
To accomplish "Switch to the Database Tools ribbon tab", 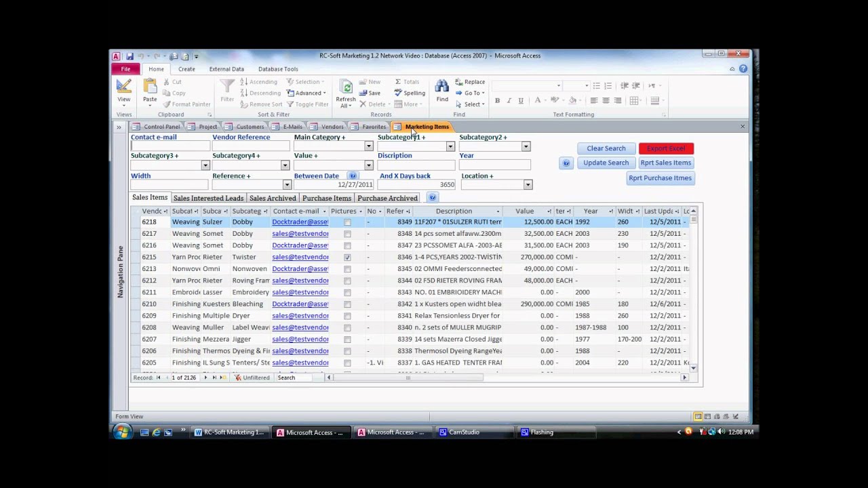I will point(278,69).
